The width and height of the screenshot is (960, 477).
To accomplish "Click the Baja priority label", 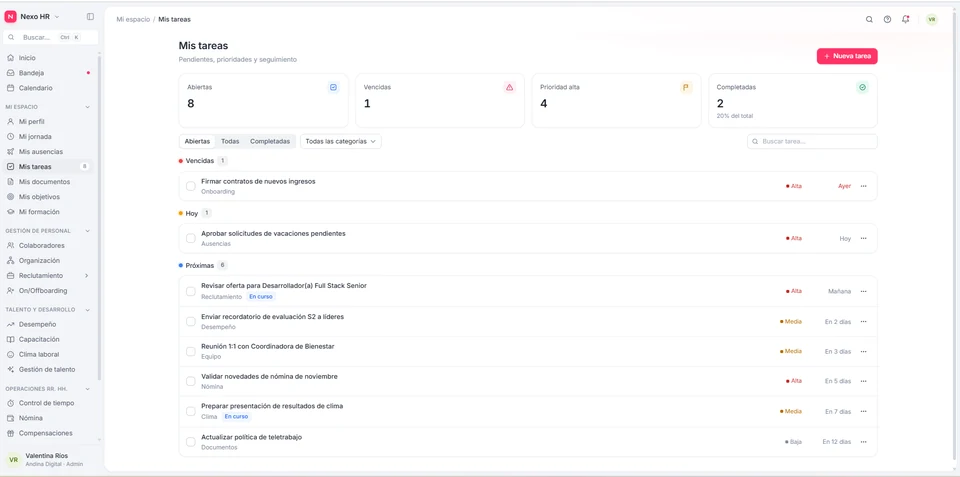I will 793,441.
